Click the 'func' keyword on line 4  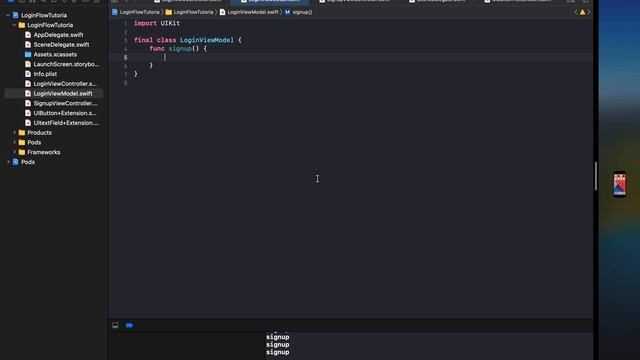[157, 49]
